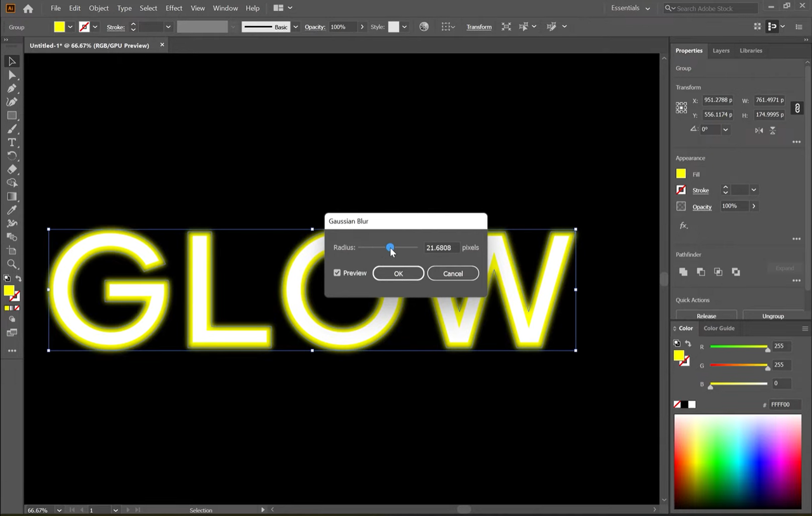Select the Selection tool

(x=11, y=61)
